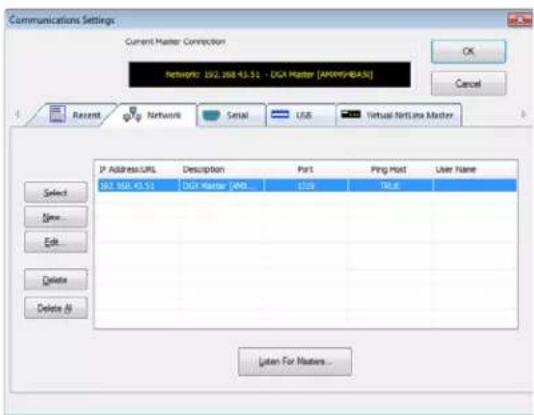Click the OK button
This screenshot has height=415, width=534.
click(x=468, y=52)
